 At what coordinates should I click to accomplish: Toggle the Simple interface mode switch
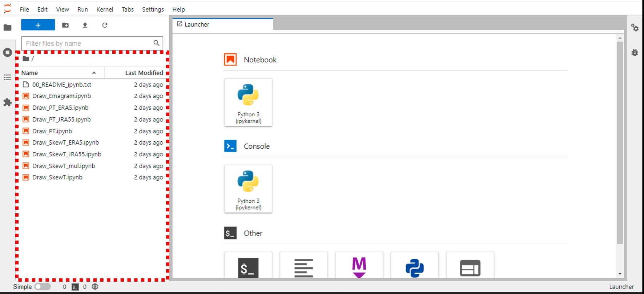(x=43, y=287)
